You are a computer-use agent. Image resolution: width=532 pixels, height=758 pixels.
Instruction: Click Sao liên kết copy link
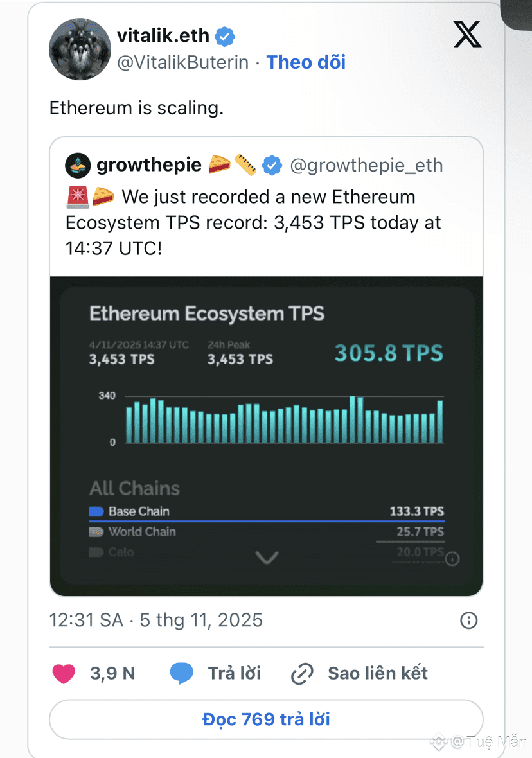(377, 673)
